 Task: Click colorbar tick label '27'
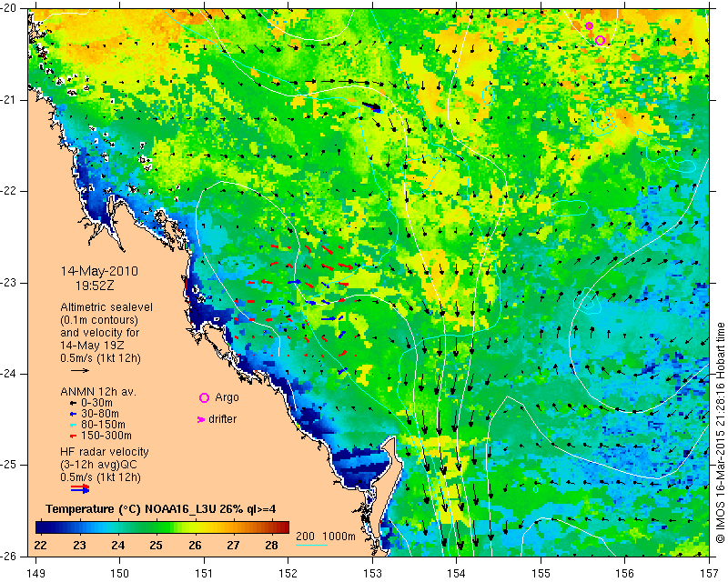pos(234,546)
